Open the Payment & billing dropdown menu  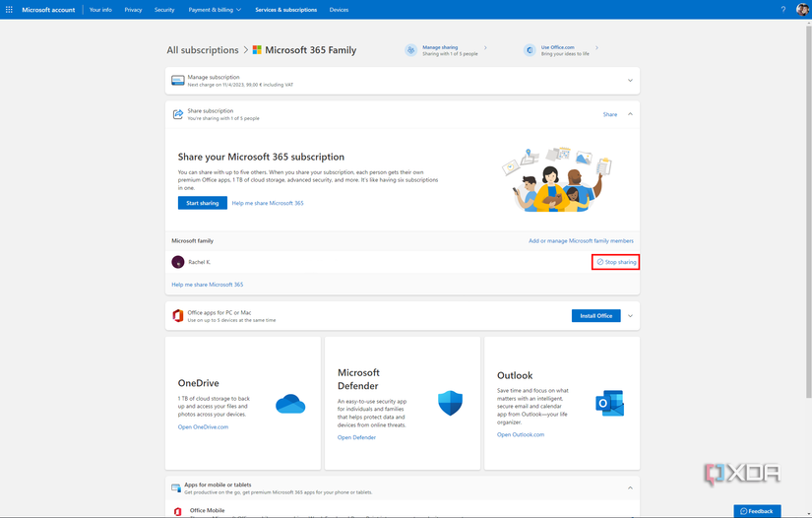pyautogui.click(x=215, y=9)
